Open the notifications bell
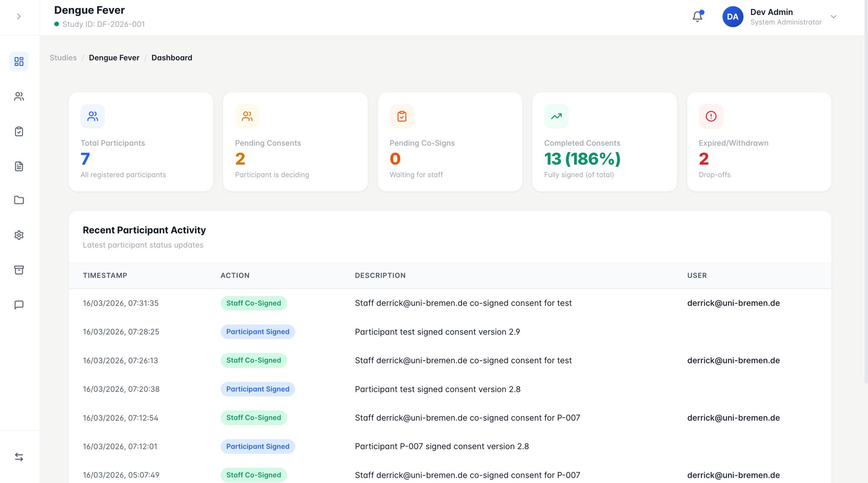The height and width of the screenshot is (483, 868). pos(697,17)
